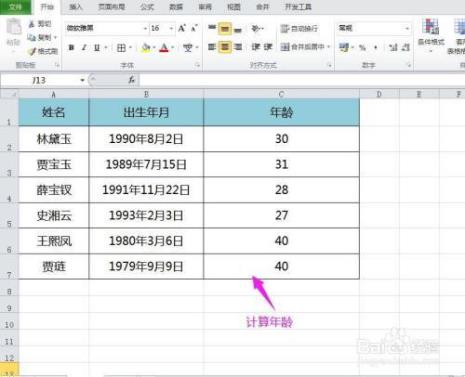Apply the red font color
The image size is (465, 377).
click(x=164, y=48)
